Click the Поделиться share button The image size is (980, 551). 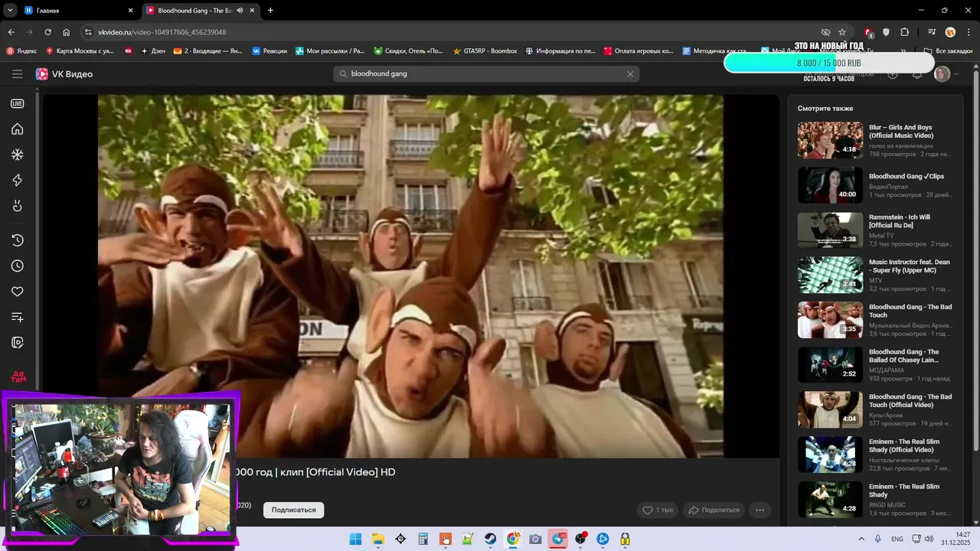tap(713, 510)
